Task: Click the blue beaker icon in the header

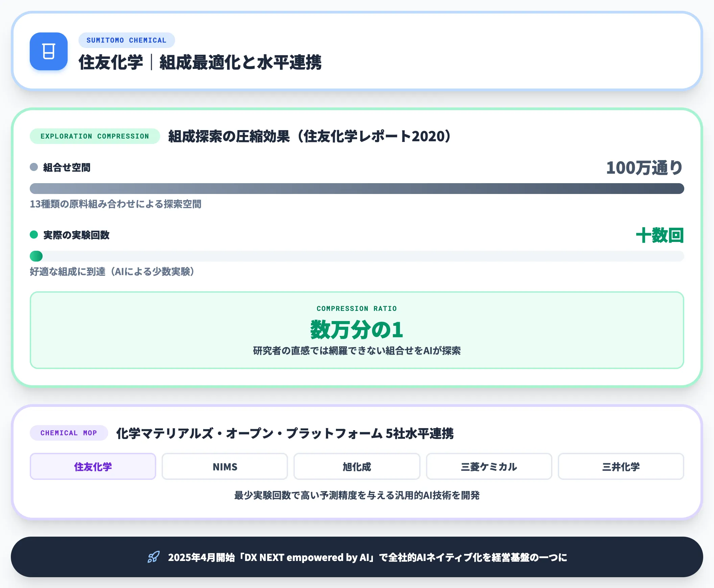Action: click(x=48, y=51)
